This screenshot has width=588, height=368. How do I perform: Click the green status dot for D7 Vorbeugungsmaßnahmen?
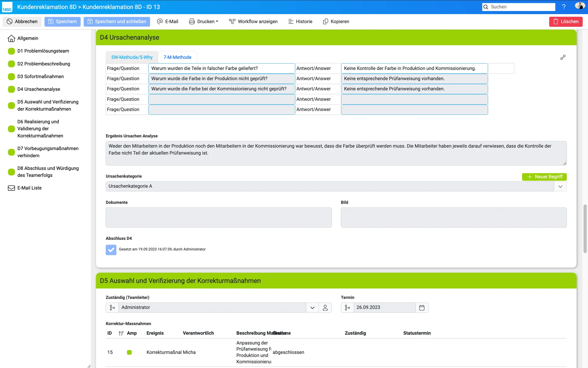(x=11, y=152)
